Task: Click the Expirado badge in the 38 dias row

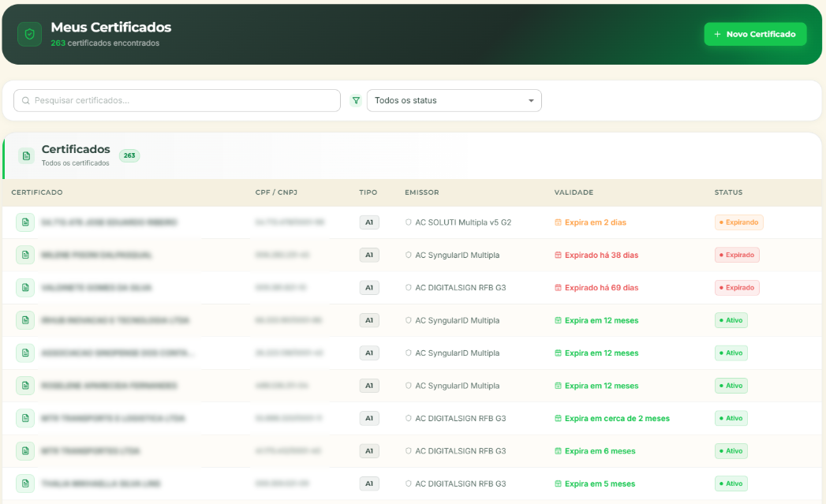Action: click(x=737, y=255)
